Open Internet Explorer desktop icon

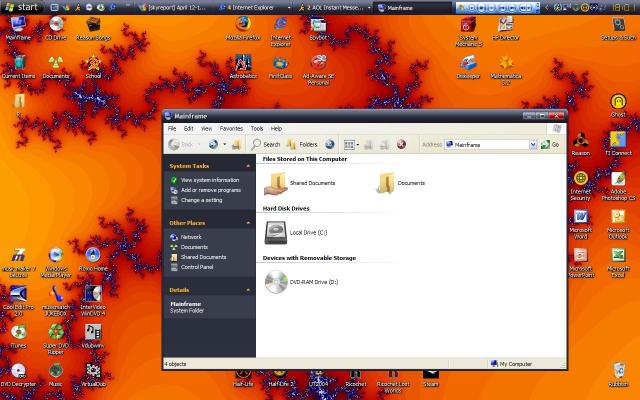280,32
